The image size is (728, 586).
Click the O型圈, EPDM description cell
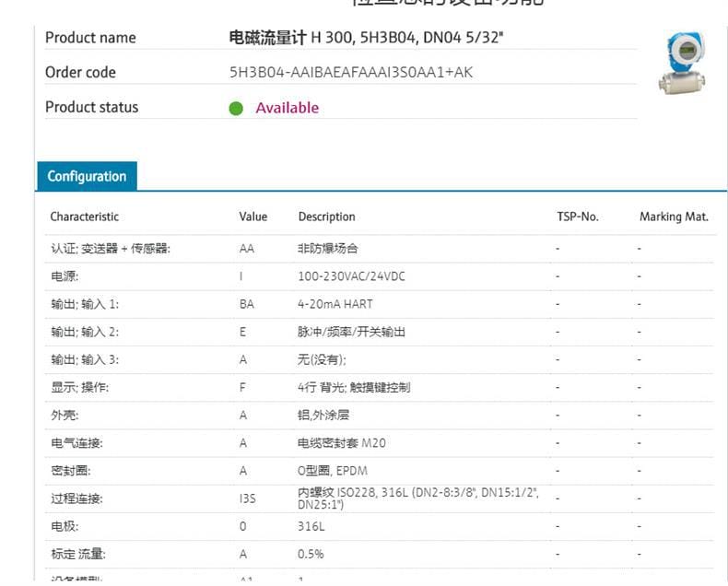[x=333, y=471]
